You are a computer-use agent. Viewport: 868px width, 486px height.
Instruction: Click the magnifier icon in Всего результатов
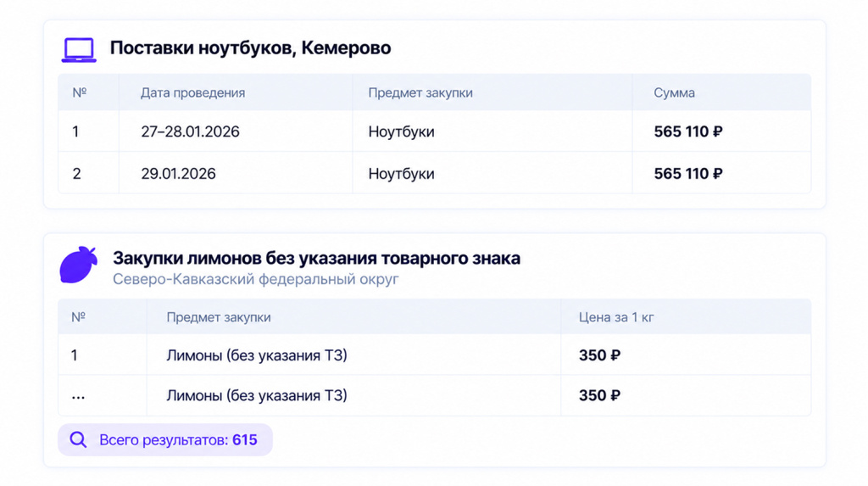point(78,440)
